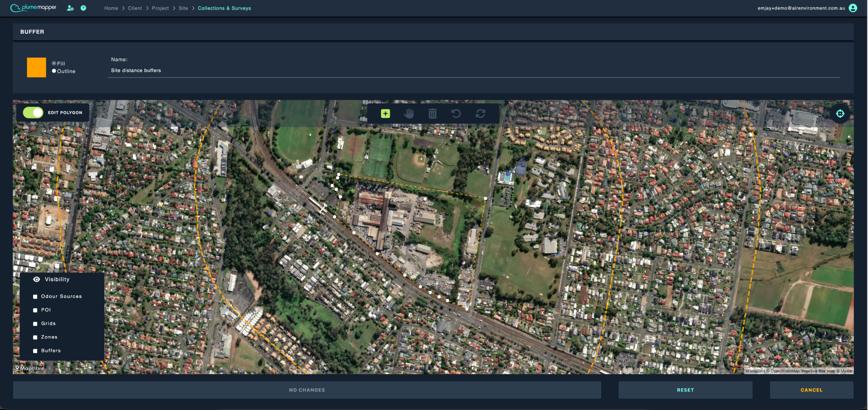This screenshot has width=868, height=410.
Task: Click the trash delete tool
Action: (x=433, y=113)
